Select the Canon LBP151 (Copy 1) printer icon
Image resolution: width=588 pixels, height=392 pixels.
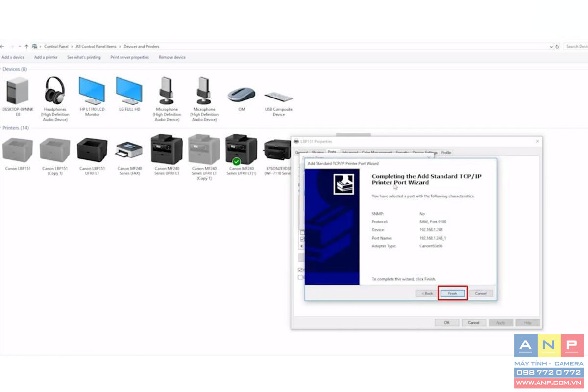tap(55, 149)
